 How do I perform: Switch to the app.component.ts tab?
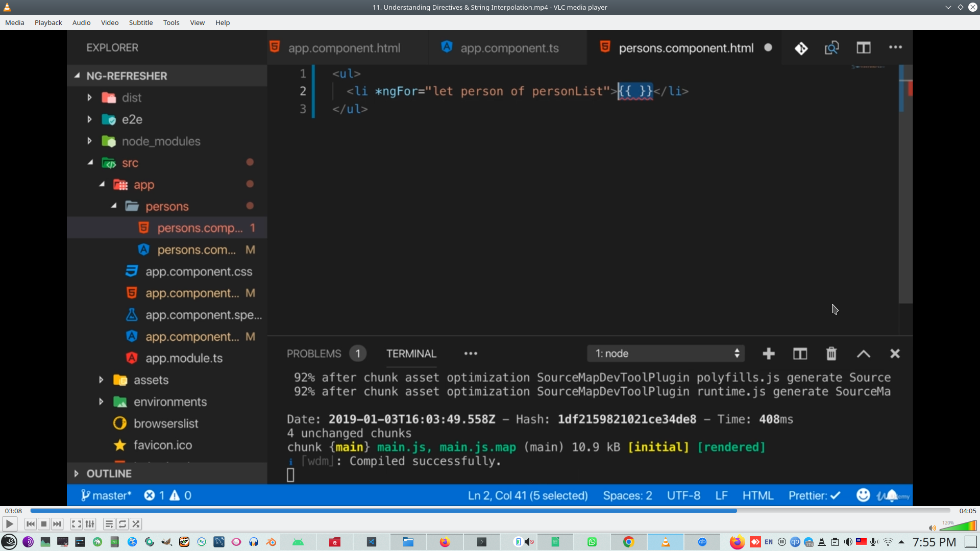[509, 47]
